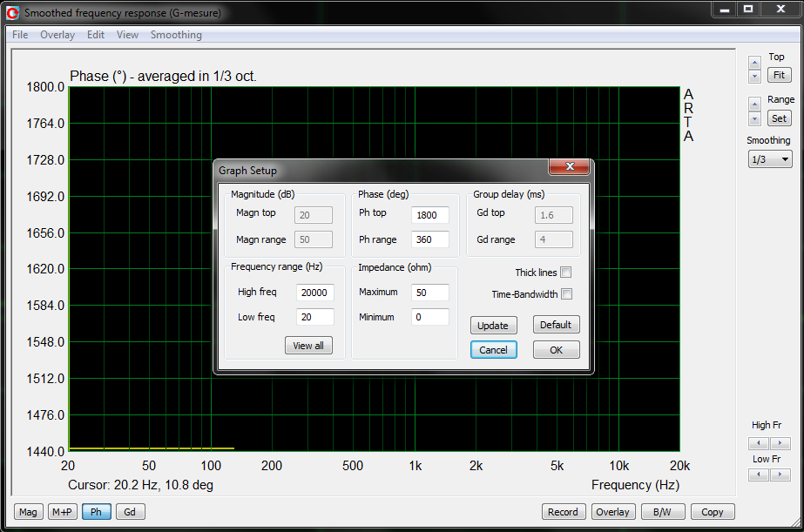Viewport: 804px width, 532px height.
Task: Open the File menu
Action: tap(20, 35)
